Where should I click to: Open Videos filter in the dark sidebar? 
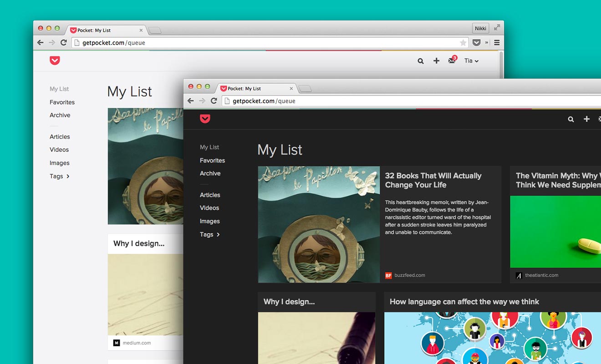point(209,208)
